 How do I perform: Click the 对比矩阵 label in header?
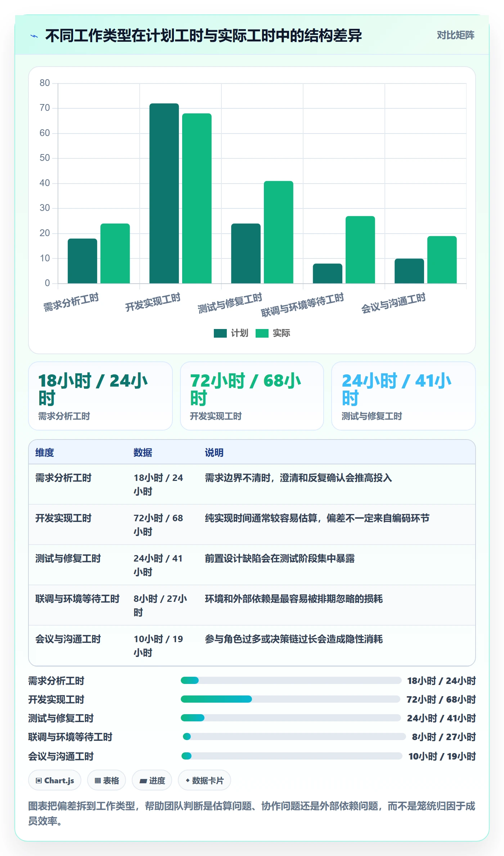(x=455, y=35)
